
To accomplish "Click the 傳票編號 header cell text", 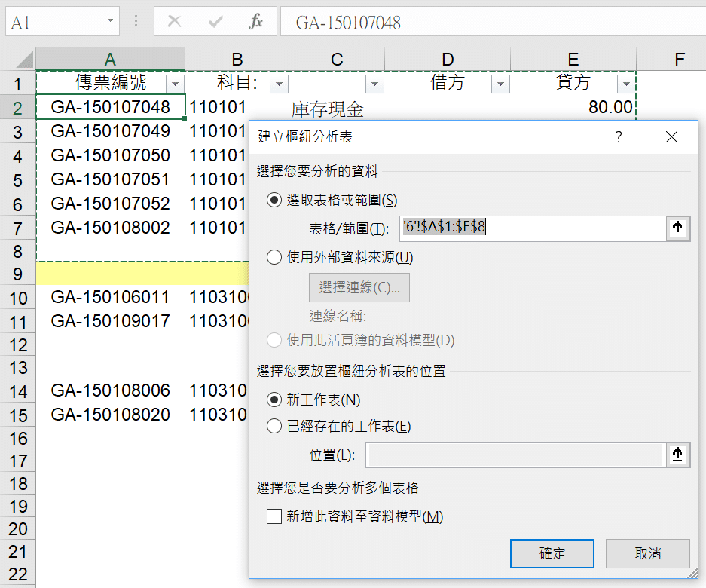I will 111,82.
